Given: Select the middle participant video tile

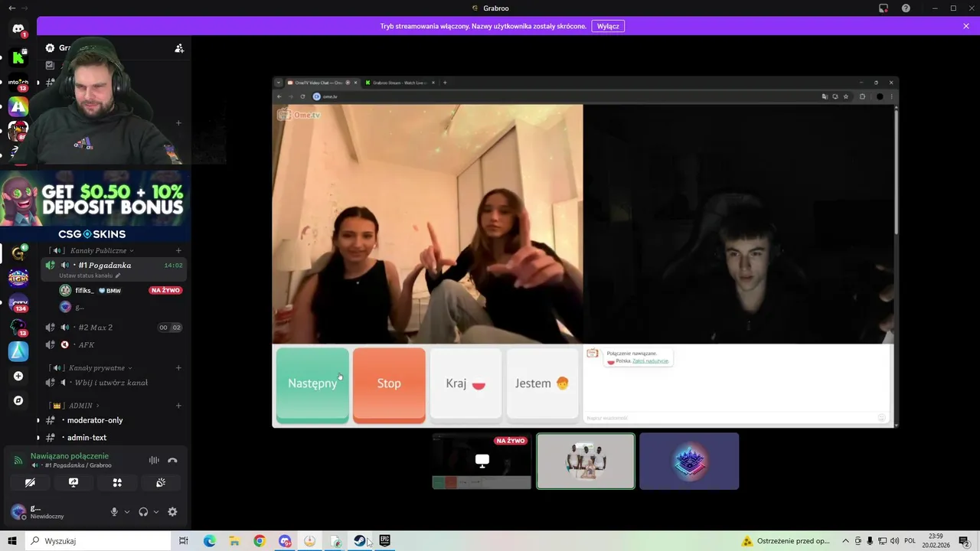Looking at the screenshot, I should coord(586,461).
